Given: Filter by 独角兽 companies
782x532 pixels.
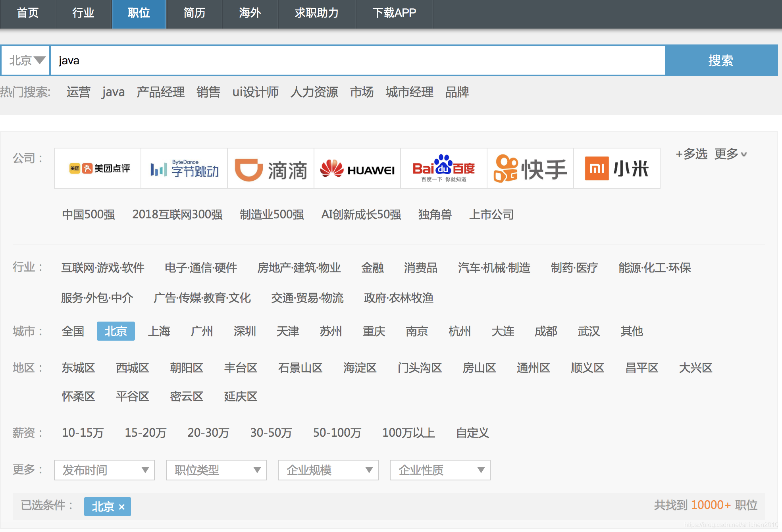Looking at the screenshot, I should [435, 214].
